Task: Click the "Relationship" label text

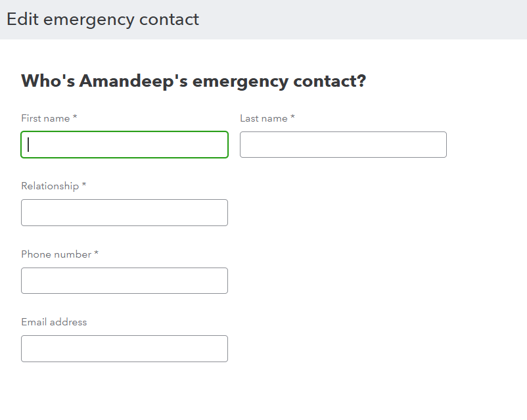Action: point(50,186)
